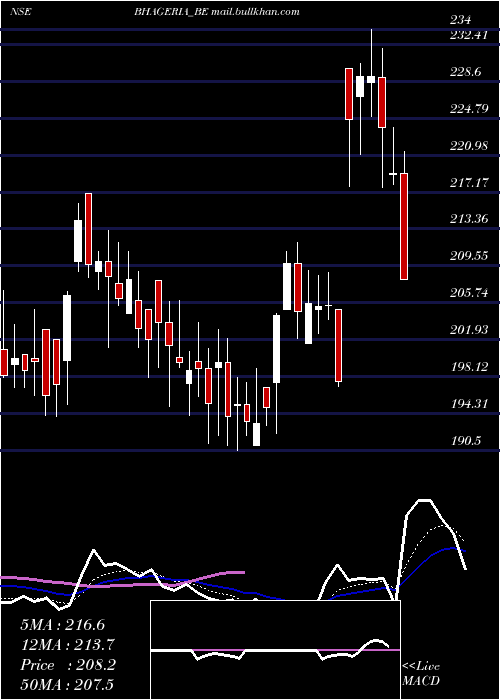Click the 224.79 price axis label
This screenshot has height=700, width=500.
[469, 108]
